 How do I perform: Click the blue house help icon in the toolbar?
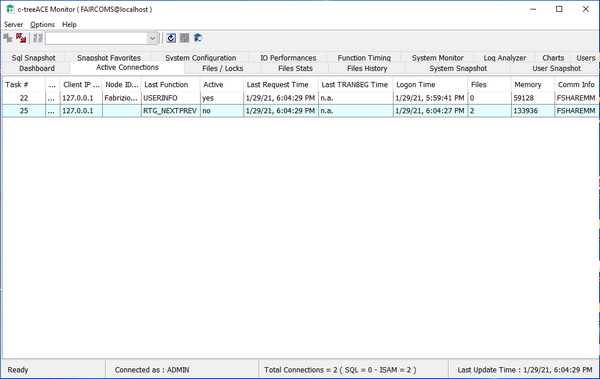pos(198,38)
